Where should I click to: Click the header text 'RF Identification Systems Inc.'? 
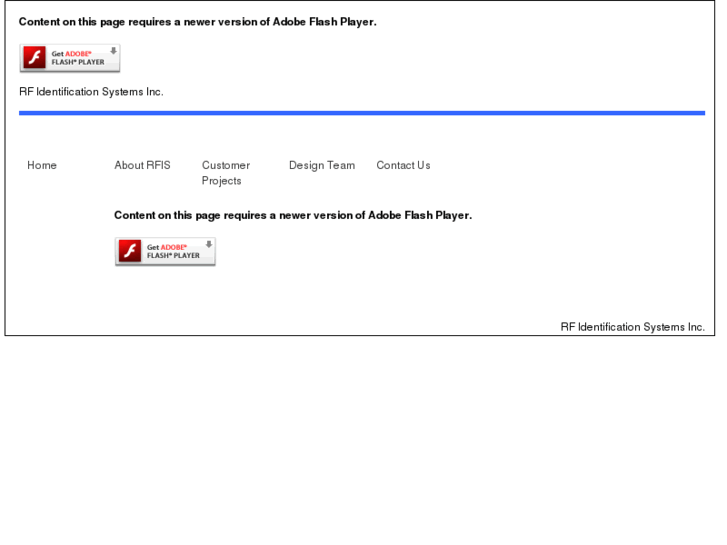click(91, 92)
